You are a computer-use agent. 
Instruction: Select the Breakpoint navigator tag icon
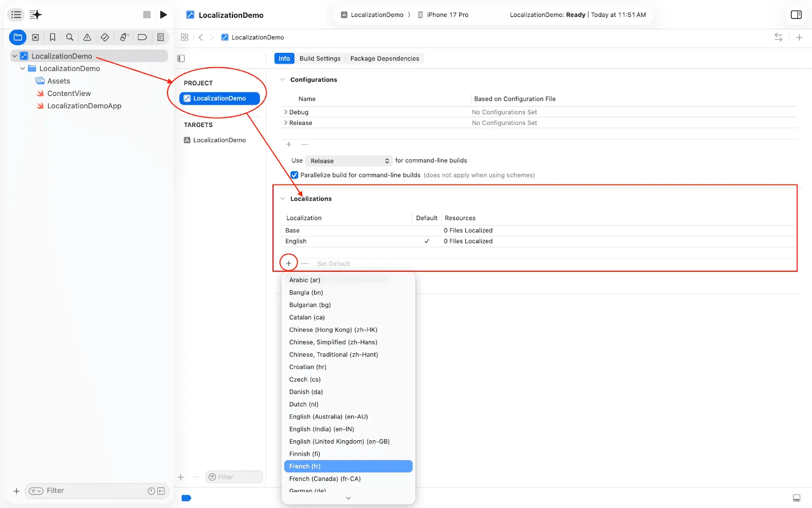143,37
